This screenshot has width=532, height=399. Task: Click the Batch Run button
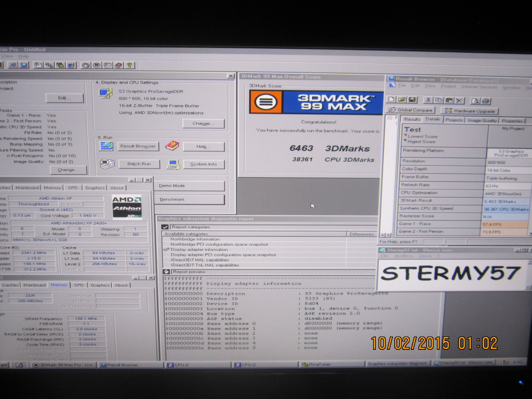[139, 164]
